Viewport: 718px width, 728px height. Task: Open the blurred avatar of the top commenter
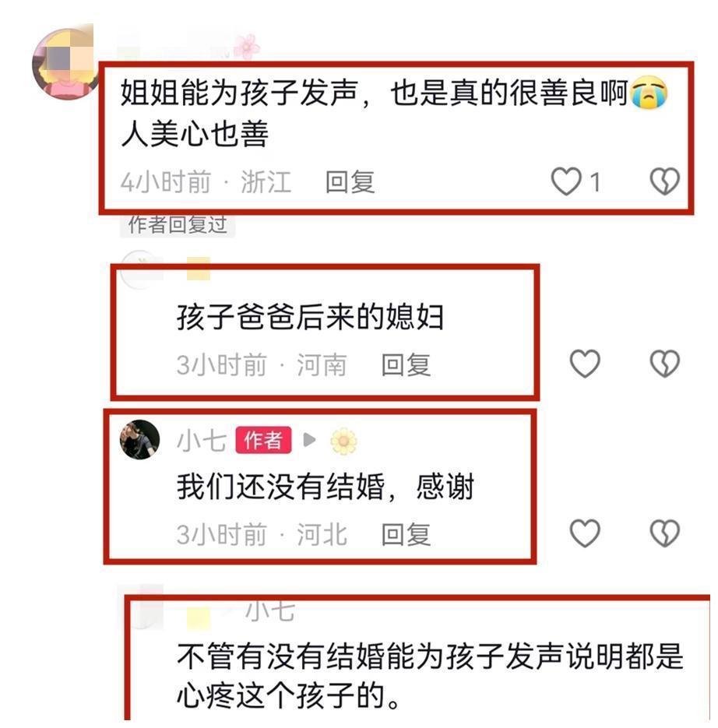65,64
